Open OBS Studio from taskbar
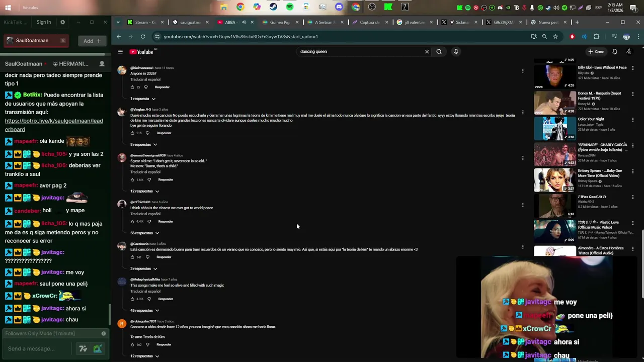 372,7
